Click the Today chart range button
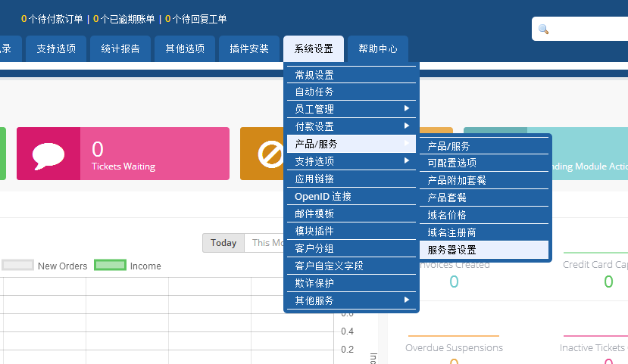Image resolution: width=628 pixels, height=364 pixels. click(223, 243)
